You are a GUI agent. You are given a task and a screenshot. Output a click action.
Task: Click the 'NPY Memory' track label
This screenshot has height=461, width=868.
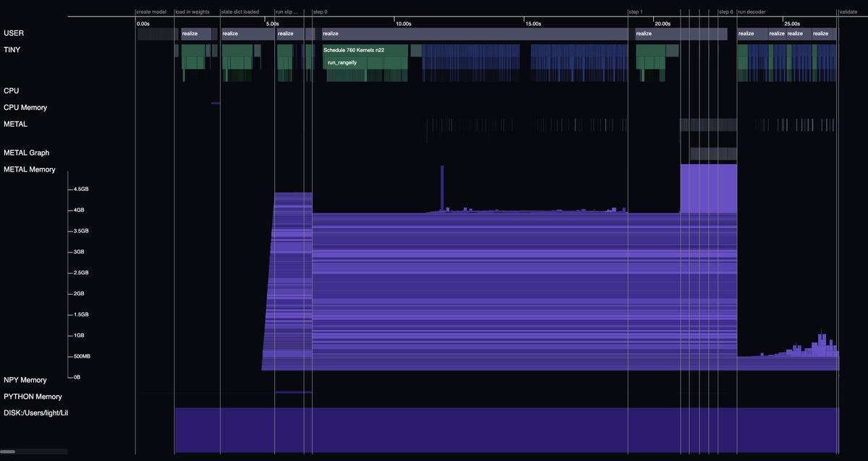(25, 380)
